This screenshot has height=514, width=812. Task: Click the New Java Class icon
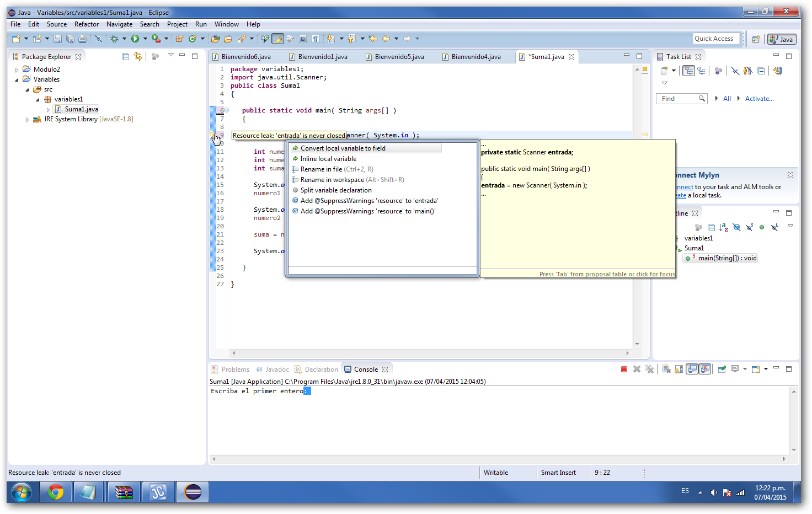coord(193,39)
